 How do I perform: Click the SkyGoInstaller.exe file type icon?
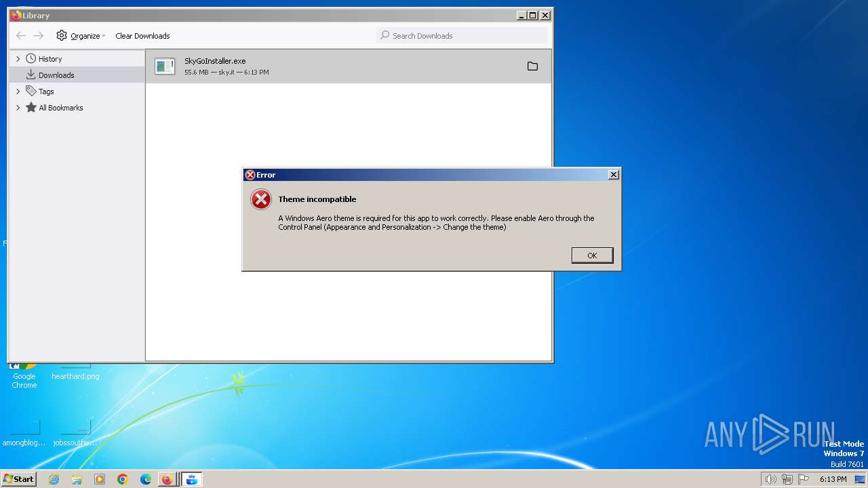tap(165, 66)
